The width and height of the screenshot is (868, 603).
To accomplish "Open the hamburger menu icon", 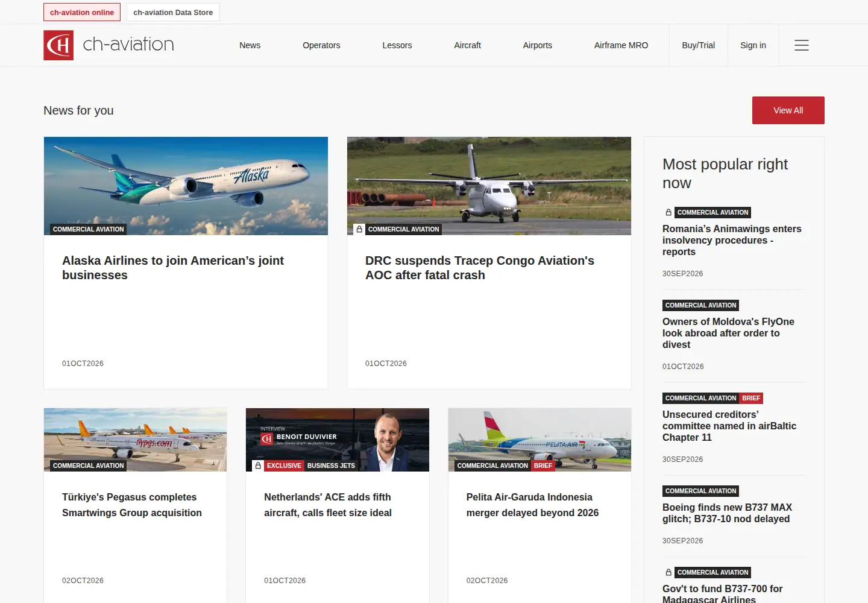I will (x=801, y=45).
